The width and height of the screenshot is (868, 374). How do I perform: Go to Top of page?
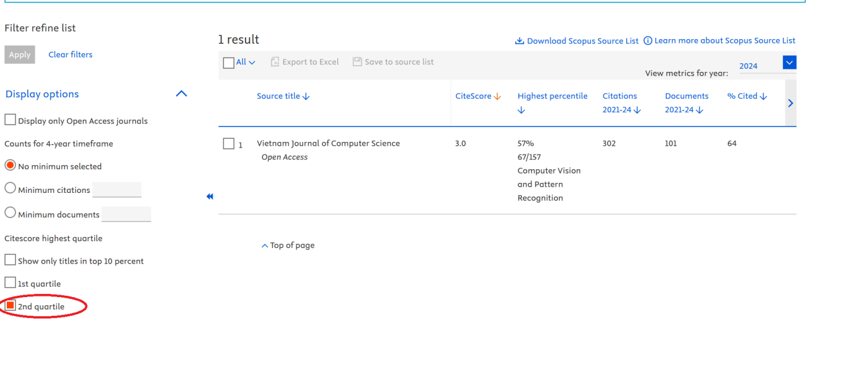click(292, 246)
